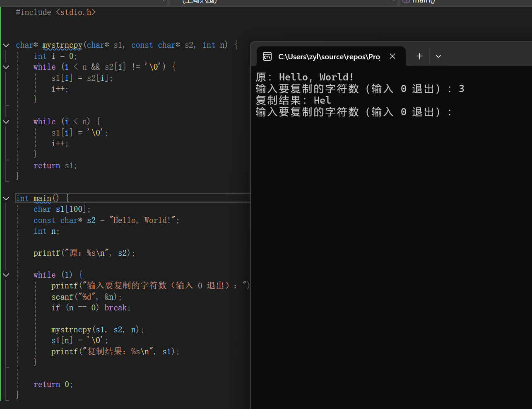This screenshot has height=409, width=532.
Task: Click the "Hello, World!" string literal in code
Action: pos(142,220)
